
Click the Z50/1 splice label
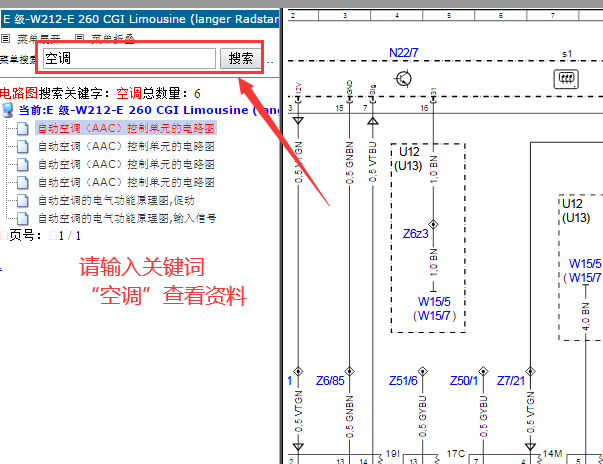(464, 381)
